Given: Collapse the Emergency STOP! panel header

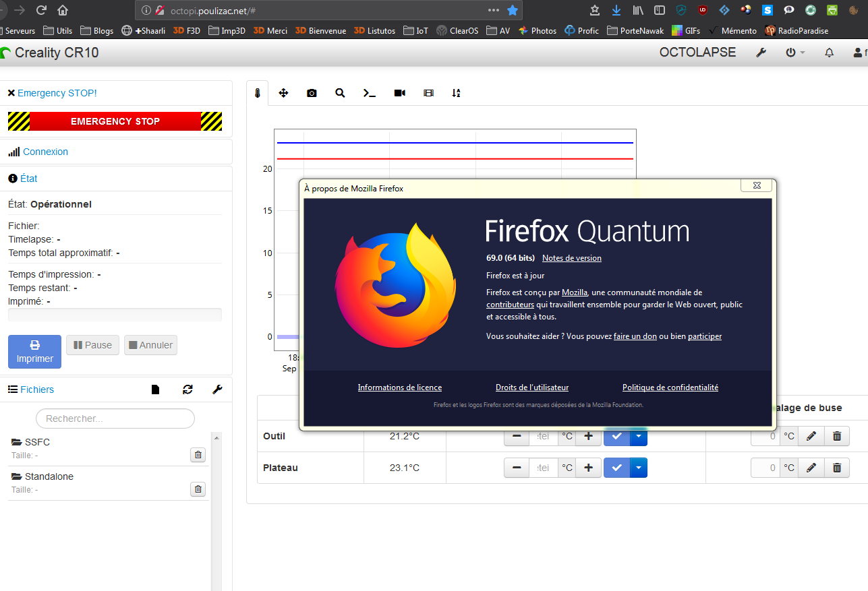Looking at the screenshot, I should point(57,93).
